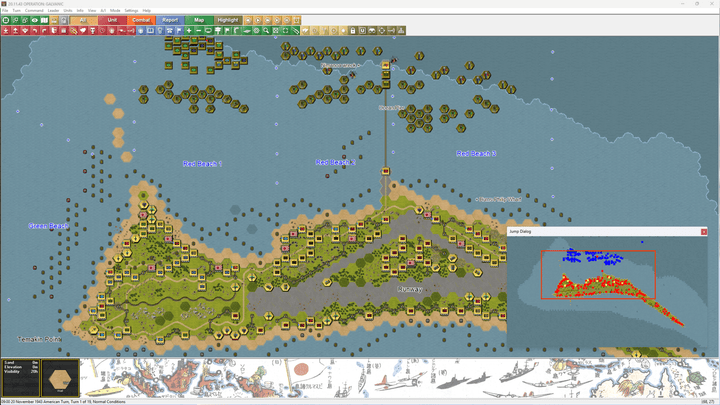Click the magnifying glass icon in green toolbar
Viewport: 720px width, 405px height.
tap(266, 31)
